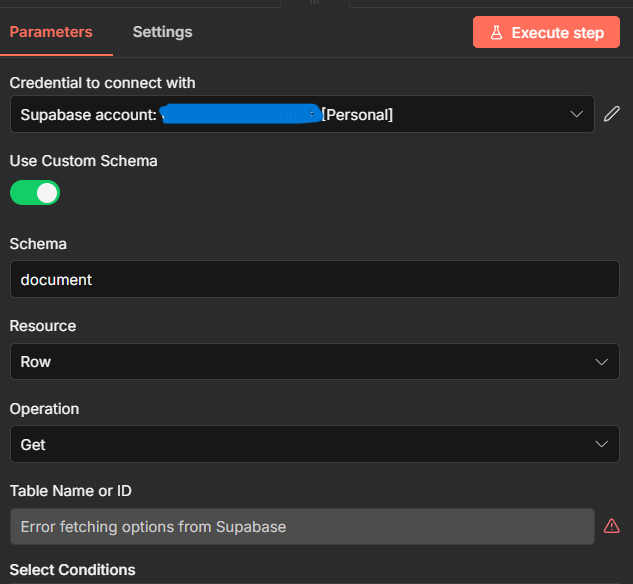Click the chevron arrow in credential selector
The height and width of the screenshot is (584, 633).
pyautogui.click(x=576, y=115)
